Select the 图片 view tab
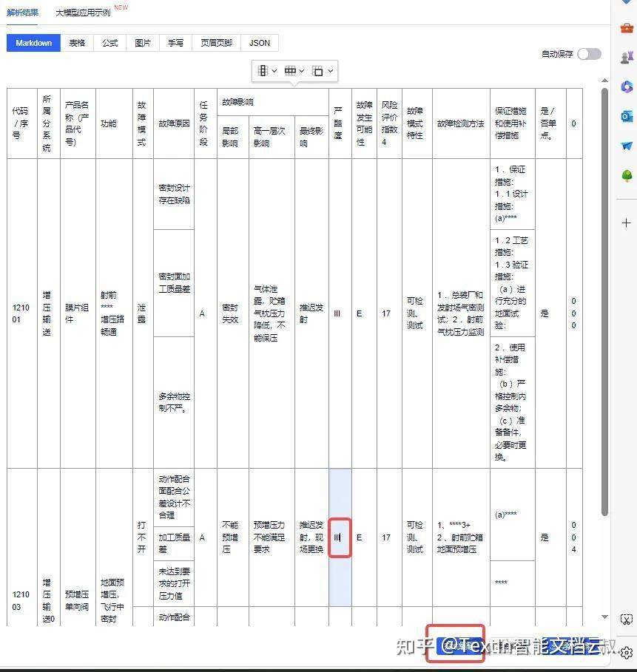 point(143,43)
